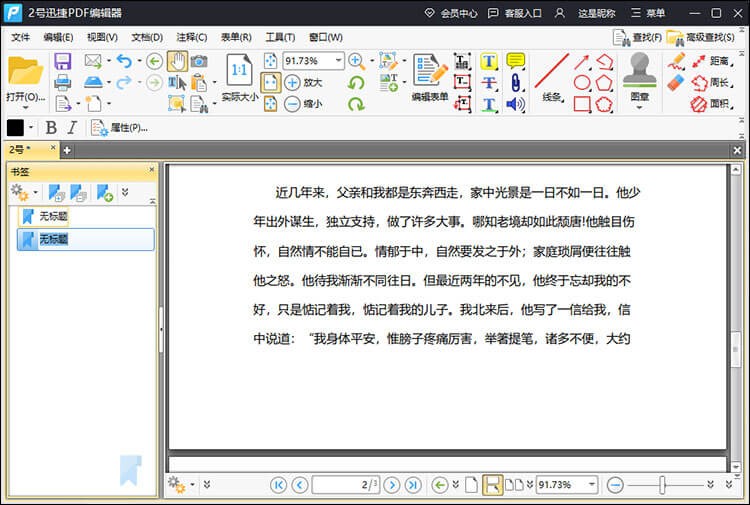
Task: Click Advanced Search (高级查找) button
Action: (x=706, y=37)
